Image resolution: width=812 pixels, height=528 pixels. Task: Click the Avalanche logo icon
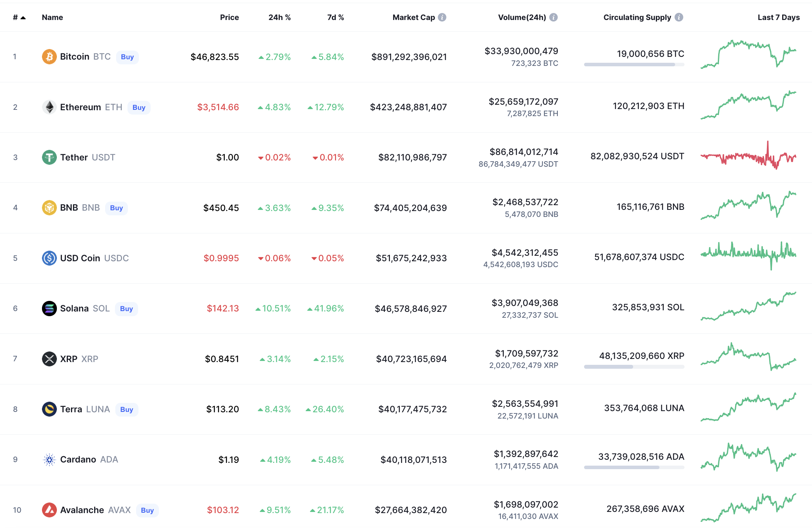click(x=49, y=510)
